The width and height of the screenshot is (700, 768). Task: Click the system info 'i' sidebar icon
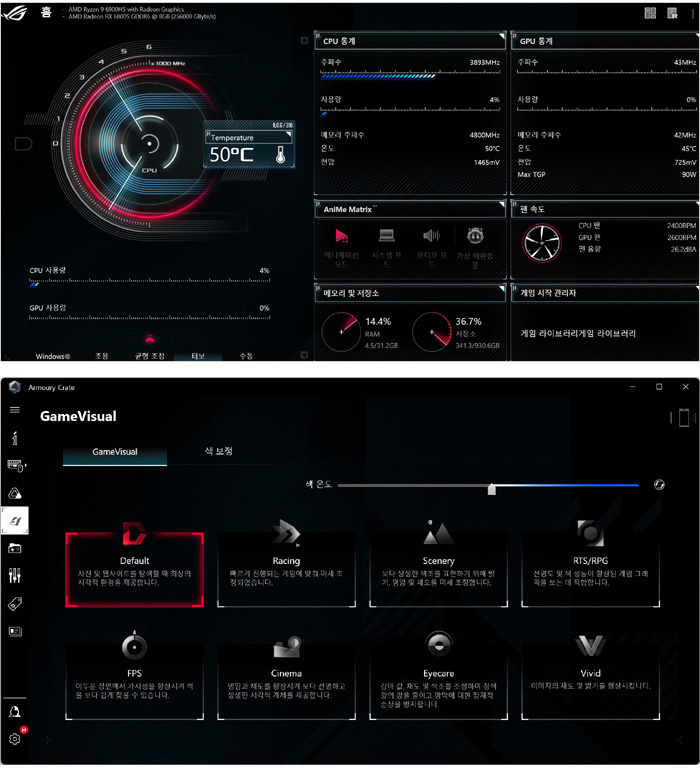pyautogui.click(x=15, y=438)
